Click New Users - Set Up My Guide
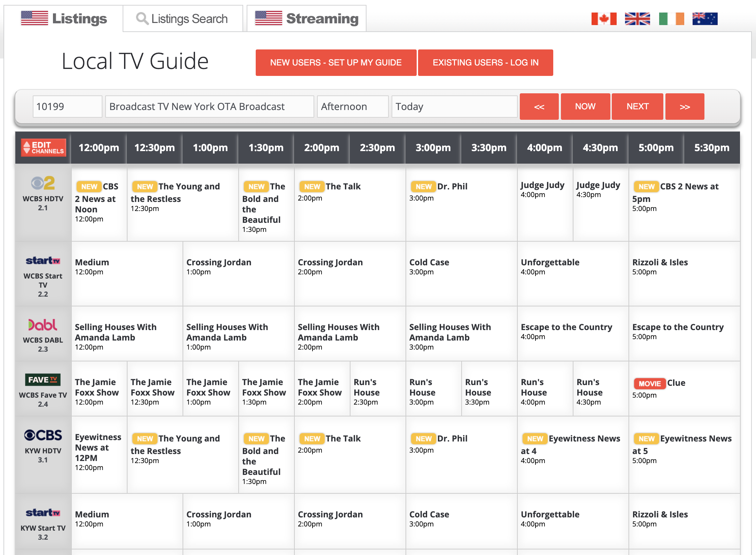This screenshot has width=756, height=555. [336, 63]
